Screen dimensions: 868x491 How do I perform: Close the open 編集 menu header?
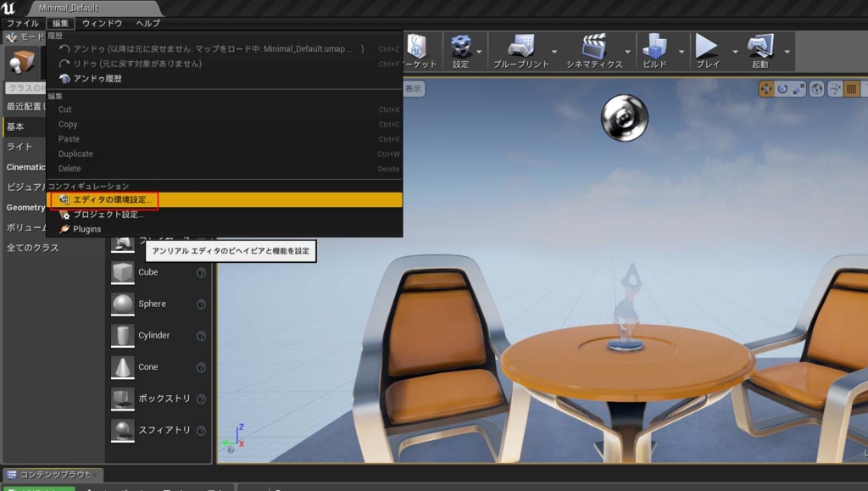[60, 23]
